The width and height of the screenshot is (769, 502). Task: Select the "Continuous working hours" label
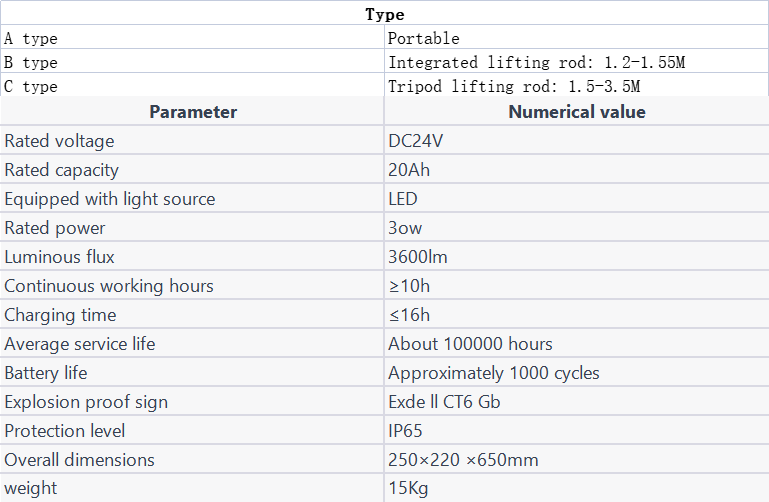coord(109,286)
